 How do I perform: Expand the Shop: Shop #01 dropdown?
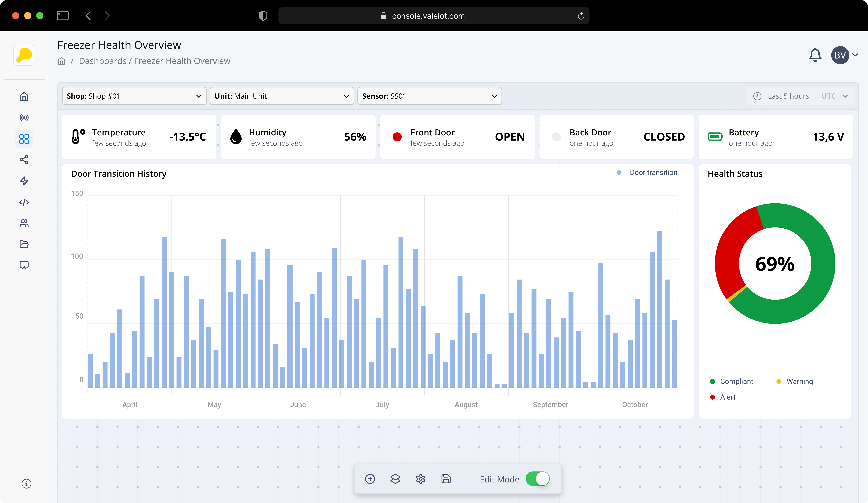(134, 96)
